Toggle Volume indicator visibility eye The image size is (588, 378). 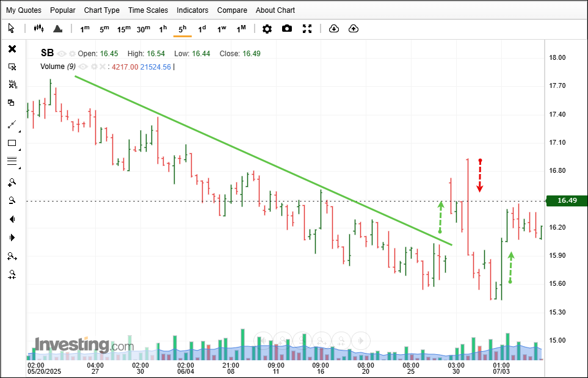pos(83,67)
